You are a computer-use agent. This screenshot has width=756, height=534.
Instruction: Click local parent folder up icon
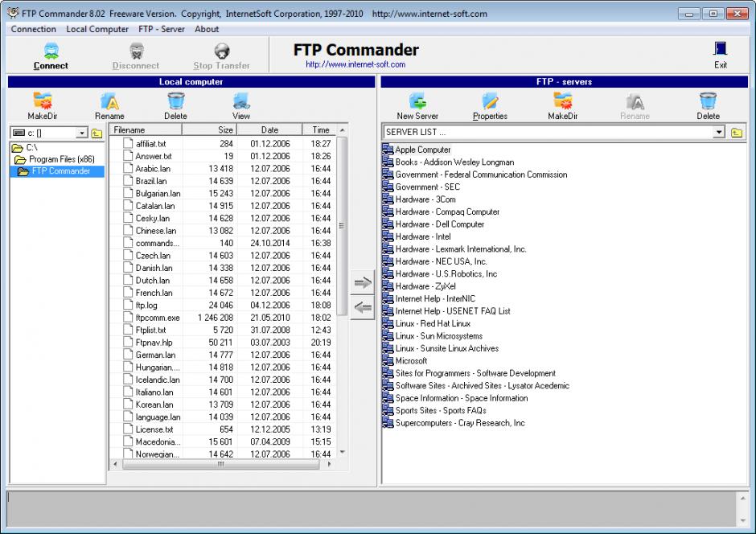point(97,133)
